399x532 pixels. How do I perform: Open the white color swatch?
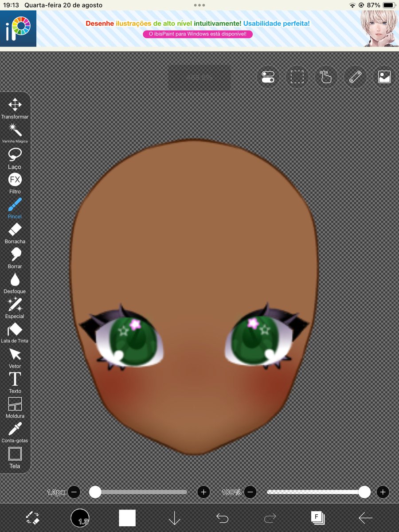[127, 518]
